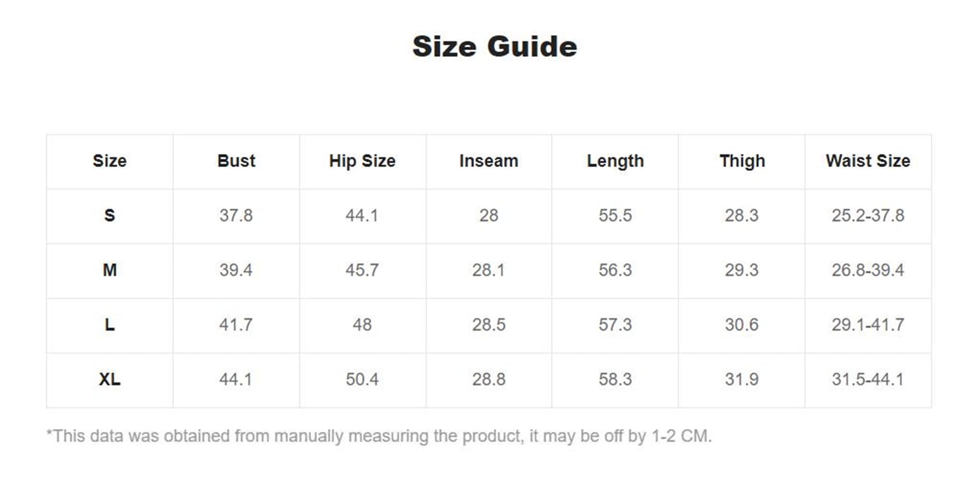Click the Waist Size column header
The width and height of the screenshot is (980, 483).
[x=868, y=161]
